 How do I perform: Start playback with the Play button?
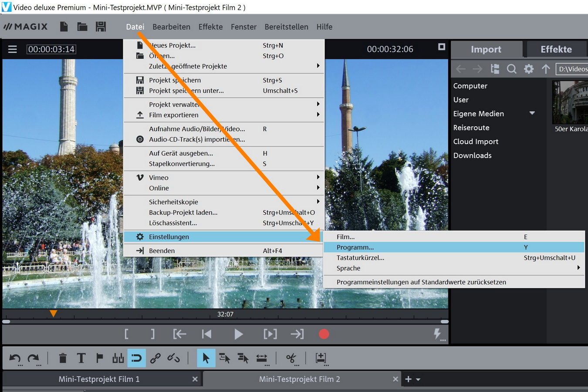238,334
